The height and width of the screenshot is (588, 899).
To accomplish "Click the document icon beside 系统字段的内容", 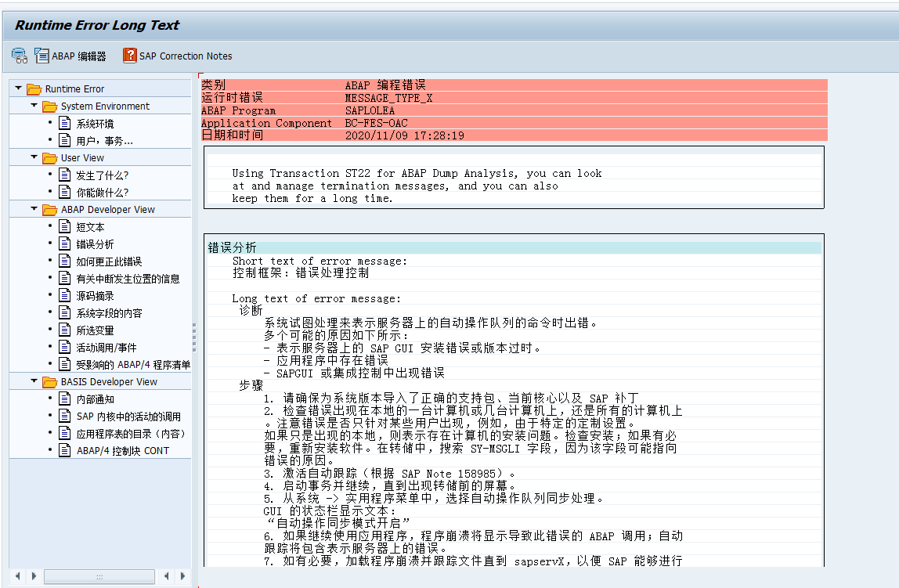I will (65, 312).
